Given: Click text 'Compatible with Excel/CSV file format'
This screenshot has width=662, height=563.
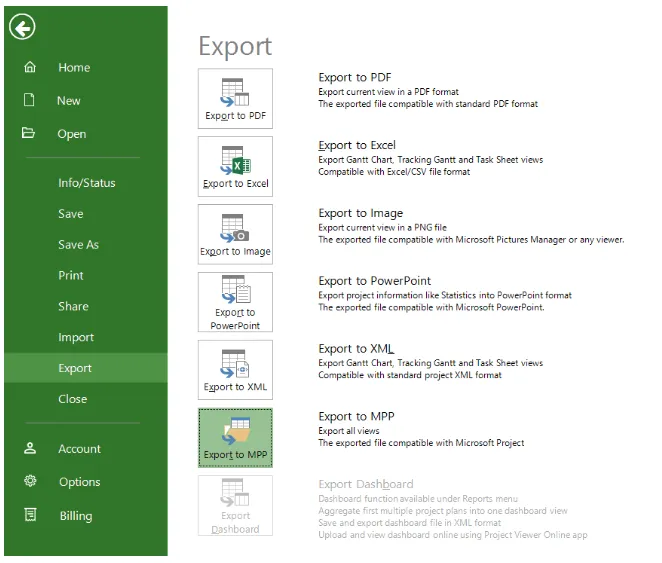Looking at the screenshot, I should 394,172.
